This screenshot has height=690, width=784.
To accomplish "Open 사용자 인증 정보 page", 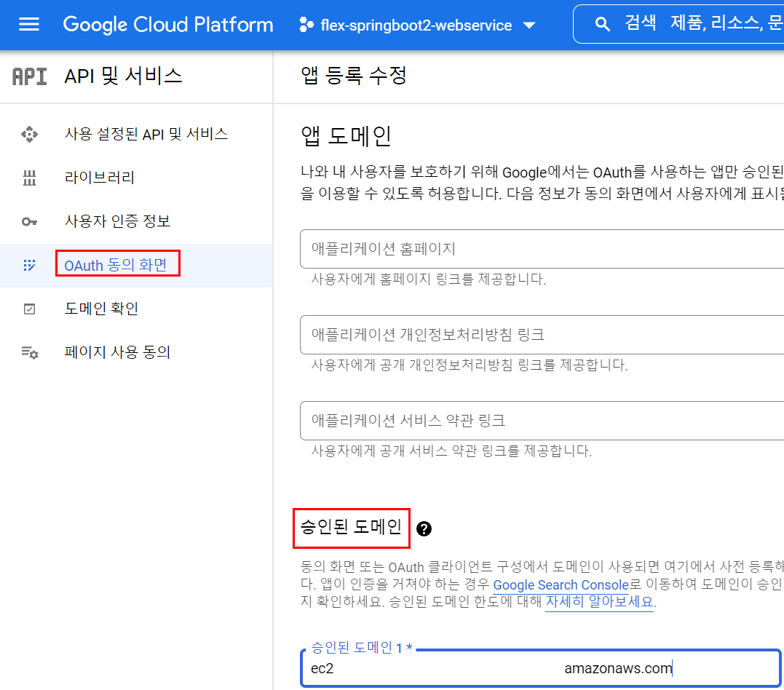I will click(117, 221).
